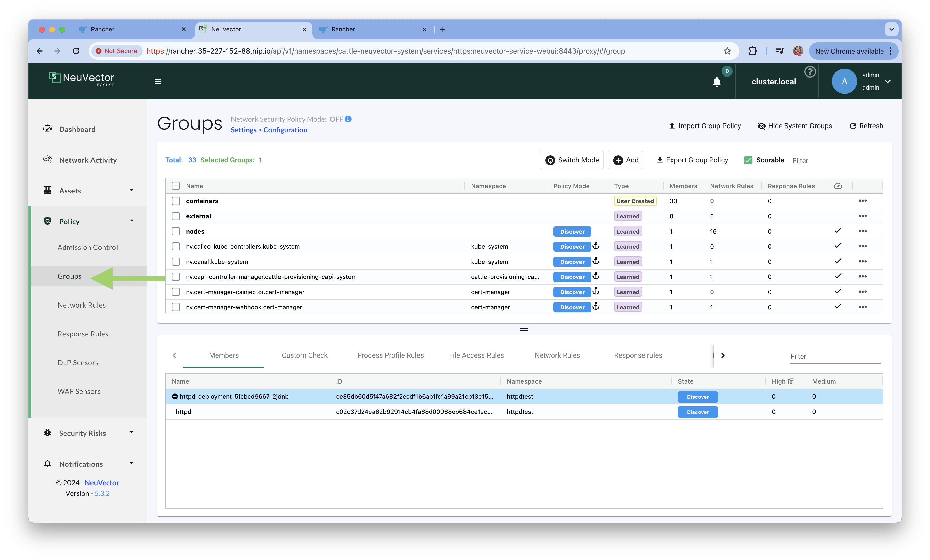Check the containers group checkbox
The image size is (930, 560).
pyautogui.click(x=176, y=201)
